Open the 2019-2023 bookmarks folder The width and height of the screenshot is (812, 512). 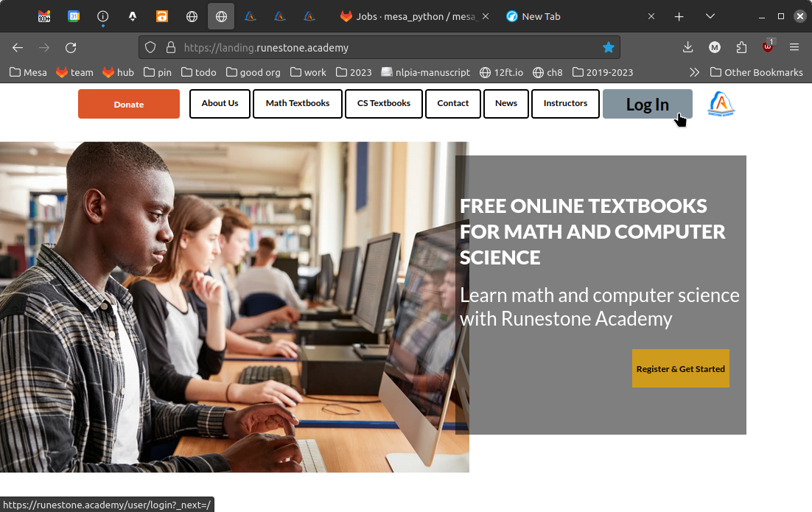pos(602,72)
